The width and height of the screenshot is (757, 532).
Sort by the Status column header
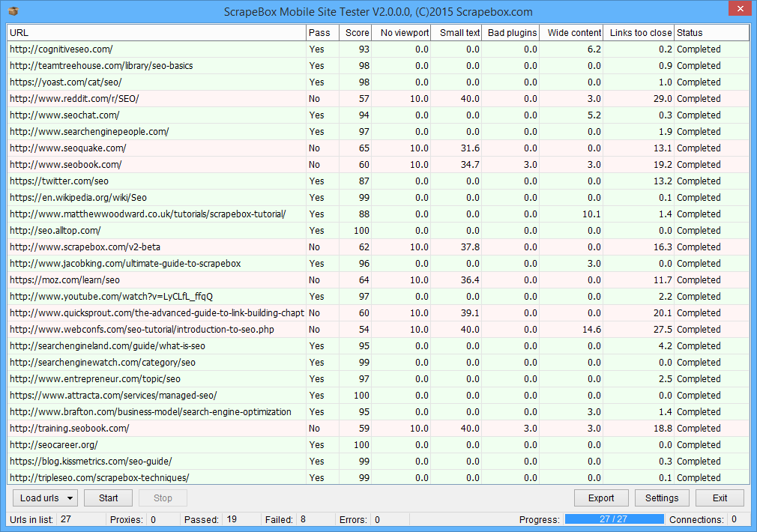(x=711, y=33)
